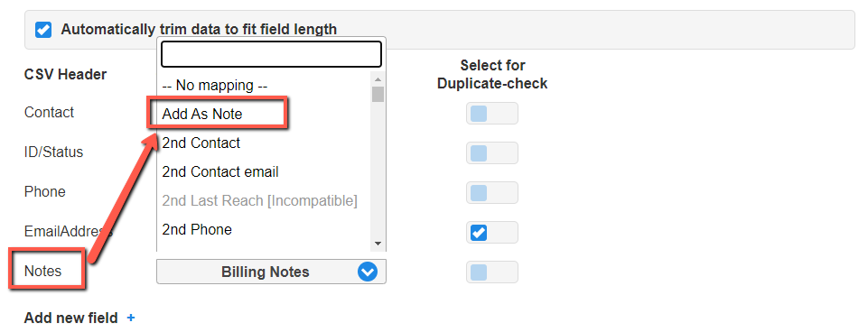Image resolution: width=868 pixels, height=332 pixels.
Task: Disable duplicate-check for EmailAddress row
Action: click(x=491, y=233)
